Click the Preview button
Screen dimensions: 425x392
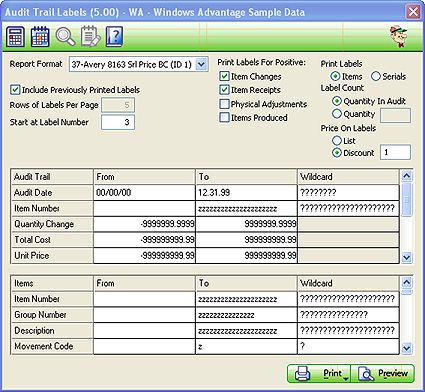coord(383,374)
